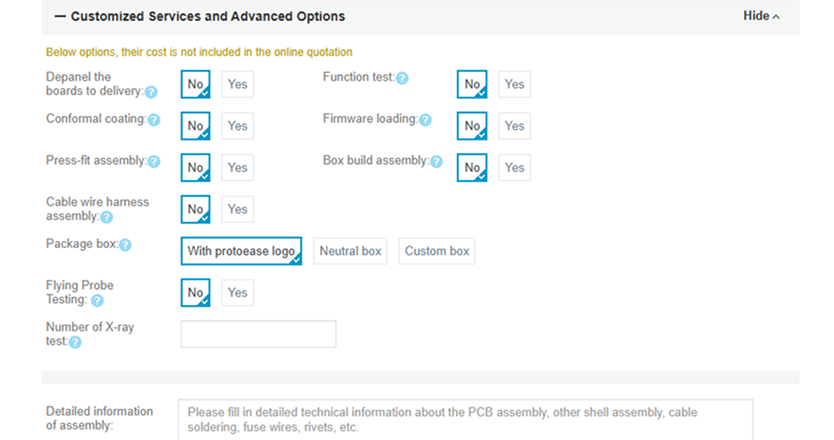Screen dimensions: 834x440
Task: Open help for Cable wire harness assembly
Action: click(107, 217)
